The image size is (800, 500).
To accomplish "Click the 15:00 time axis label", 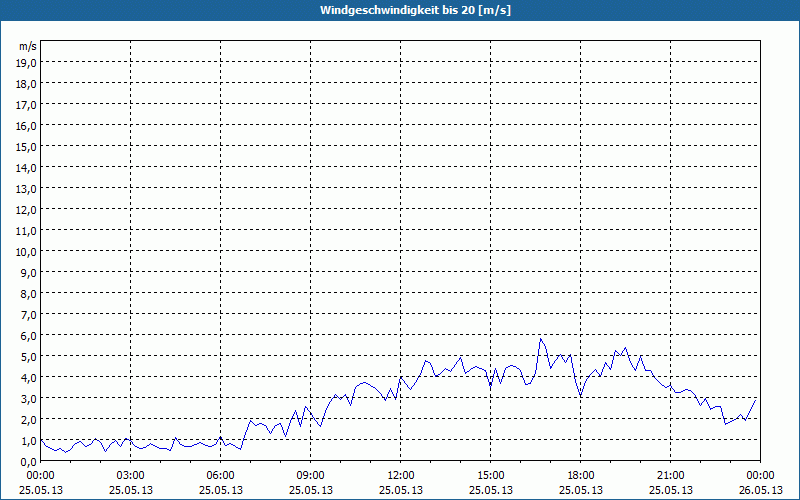I will [491, 476].
